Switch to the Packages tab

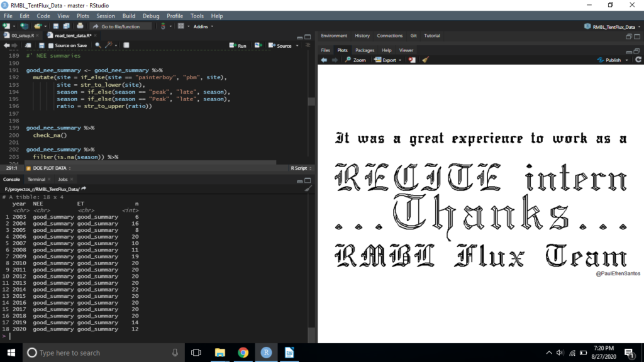coord(365,50)
